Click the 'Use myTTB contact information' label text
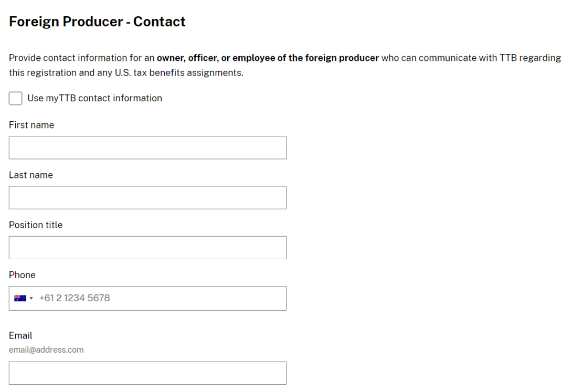 coord(94,98)
